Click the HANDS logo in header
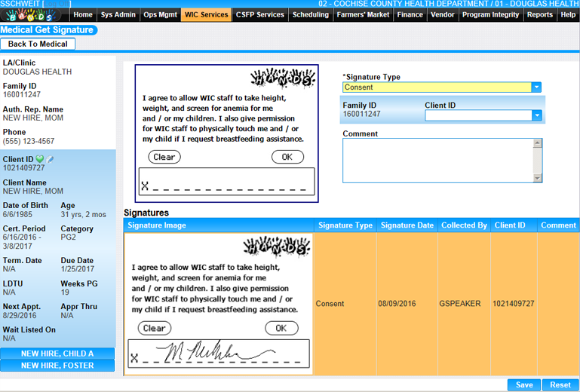 [30, 15]
